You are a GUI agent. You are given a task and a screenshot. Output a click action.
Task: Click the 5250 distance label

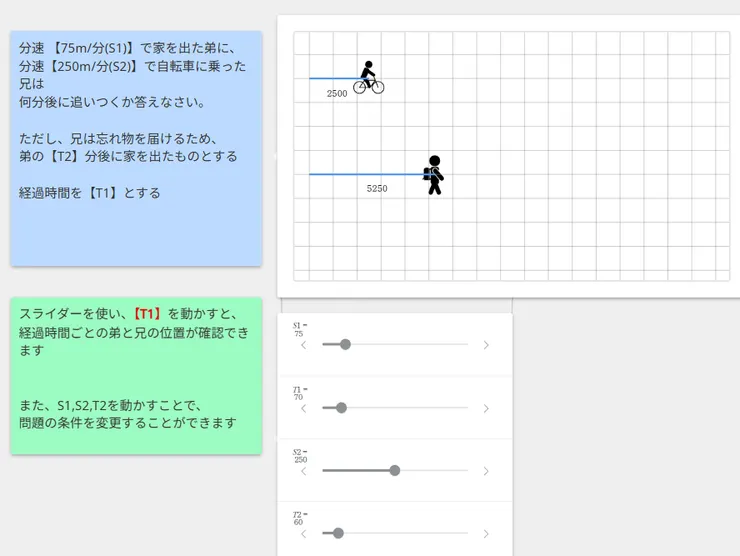click(377, 188)
